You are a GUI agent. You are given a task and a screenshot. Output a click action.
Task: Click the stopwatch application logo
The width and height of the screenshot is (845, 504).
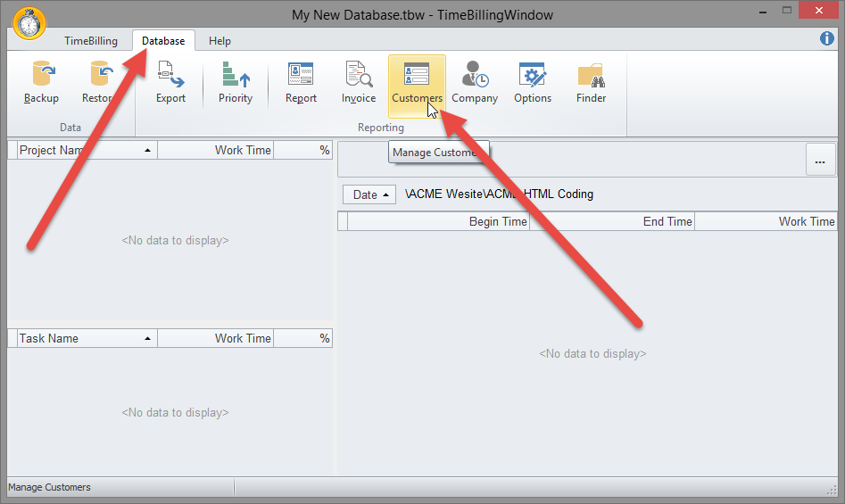tap(29, 23)
